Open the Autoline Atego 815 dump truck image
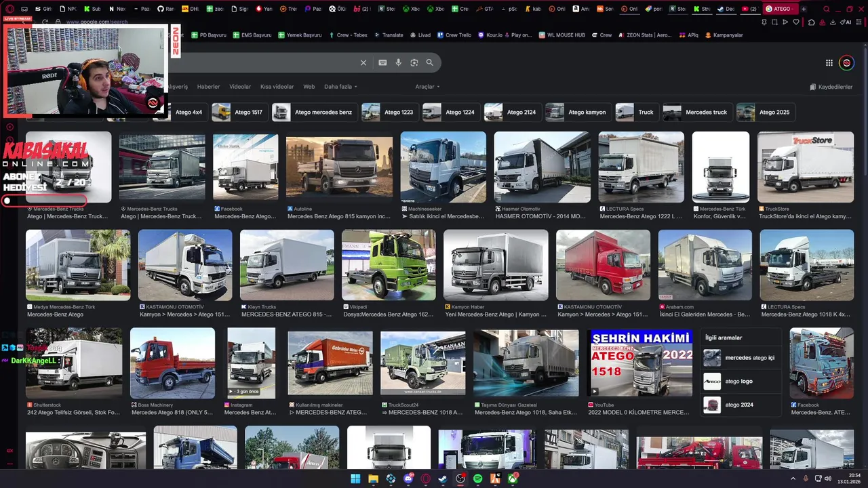The image size is (868, 488). point(339,167)
